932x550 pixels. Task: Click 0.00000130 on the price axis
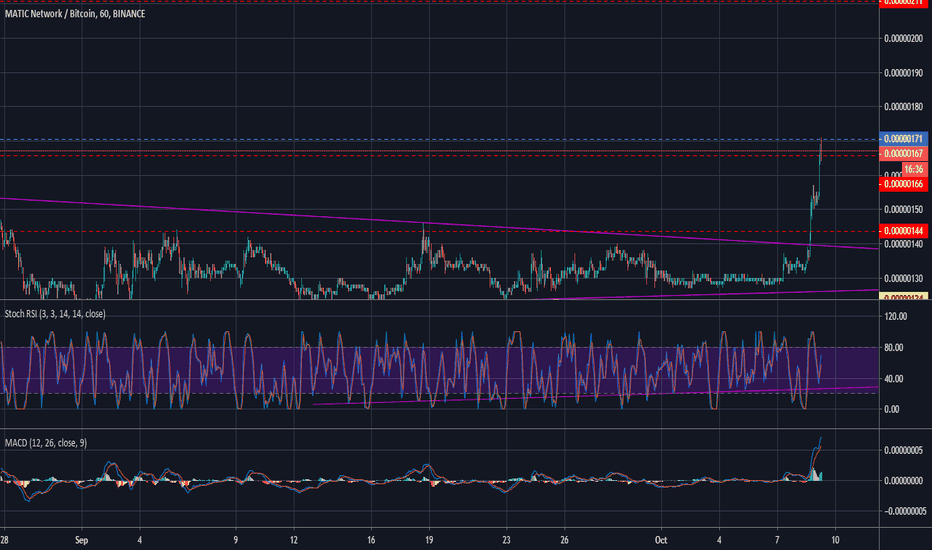903,278
